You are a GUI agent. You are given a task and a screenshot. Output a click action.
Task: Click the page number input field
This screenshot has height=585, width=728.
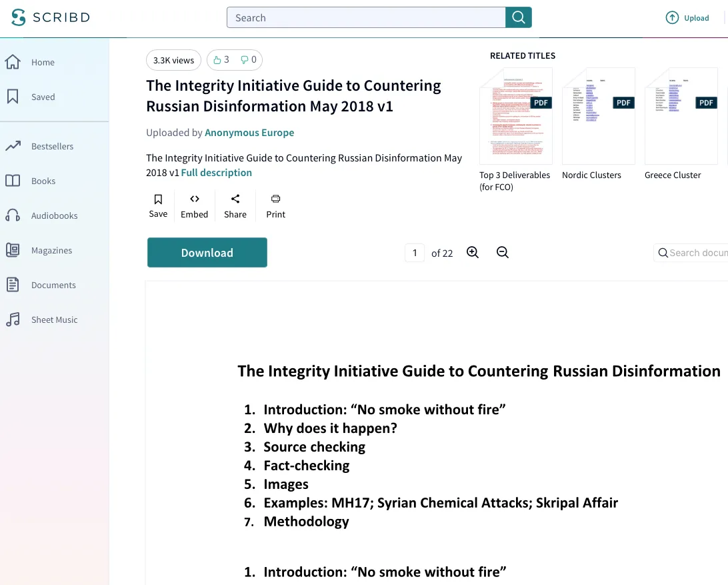415,253
